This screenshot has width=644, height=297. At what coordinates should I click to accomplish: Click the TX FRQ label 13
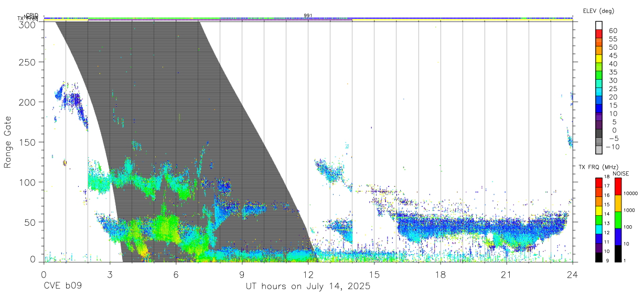607,223
